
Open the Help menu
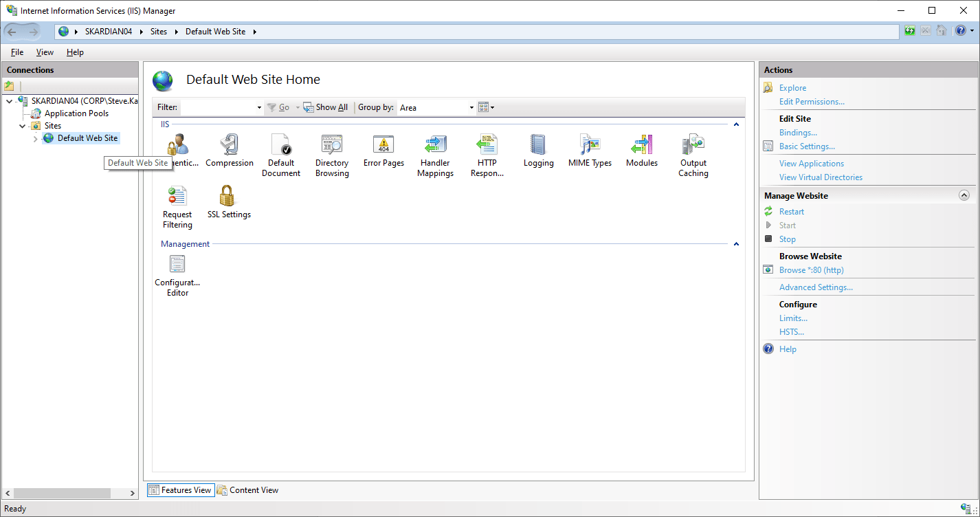click(75, 52)
